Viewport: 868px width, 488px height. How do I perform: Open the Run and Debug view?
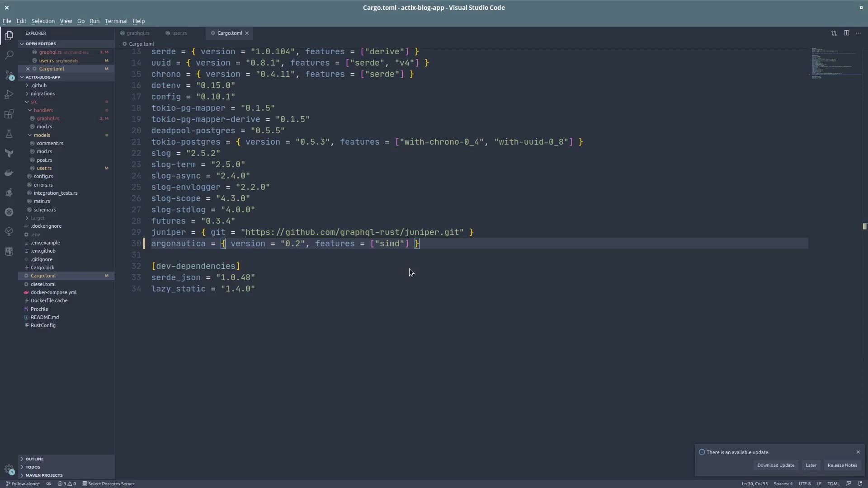(x=9, y=94)
